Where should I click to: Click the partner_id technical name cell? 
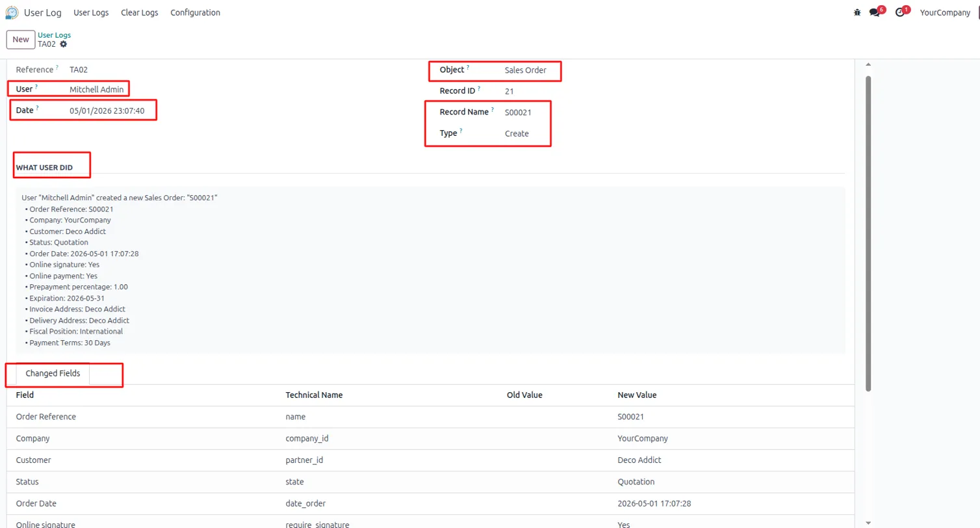coord(304,460)
